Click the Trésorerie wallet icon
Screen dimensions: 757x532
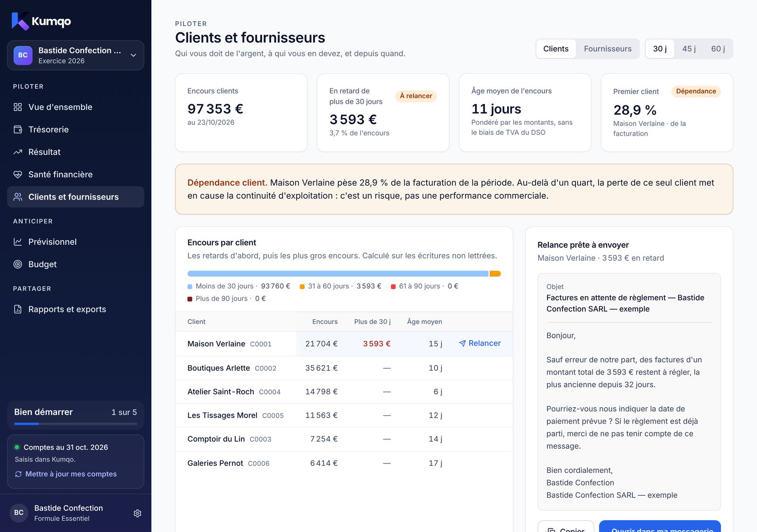click(18, 130)
